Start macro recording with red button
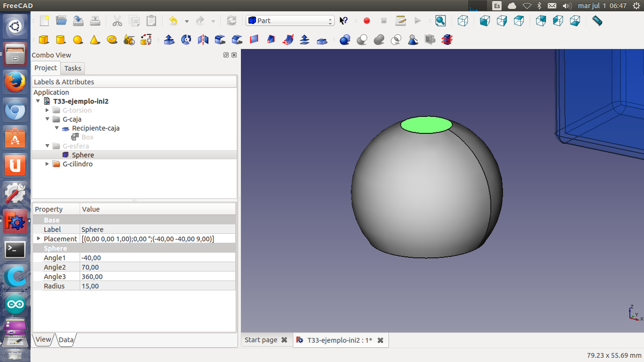Image resolution: width=644 pixels, height=362 pixels. 367,21
